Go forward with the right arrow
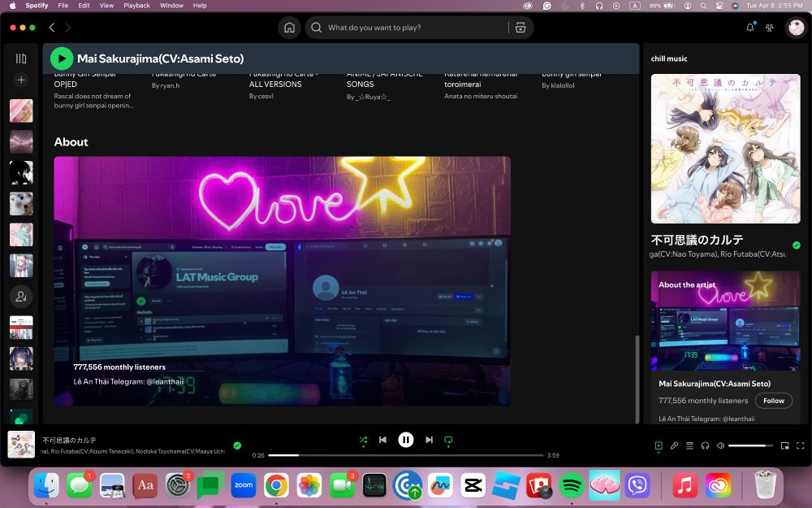The height and width of the screenshot is (508, 812). point(68,28)
